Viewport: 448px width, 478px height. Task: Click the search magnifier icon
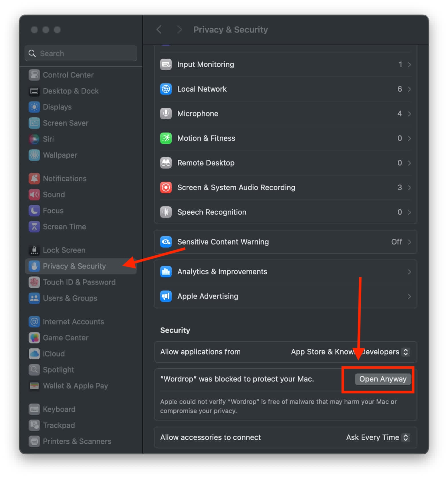point(32,53)
